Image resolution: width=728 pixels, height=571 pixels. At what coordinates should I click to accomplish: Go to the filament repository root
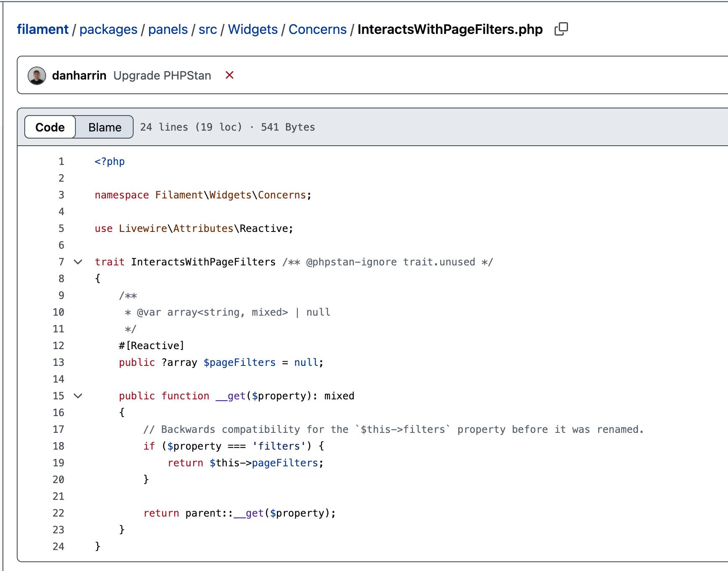coord(42,29)
